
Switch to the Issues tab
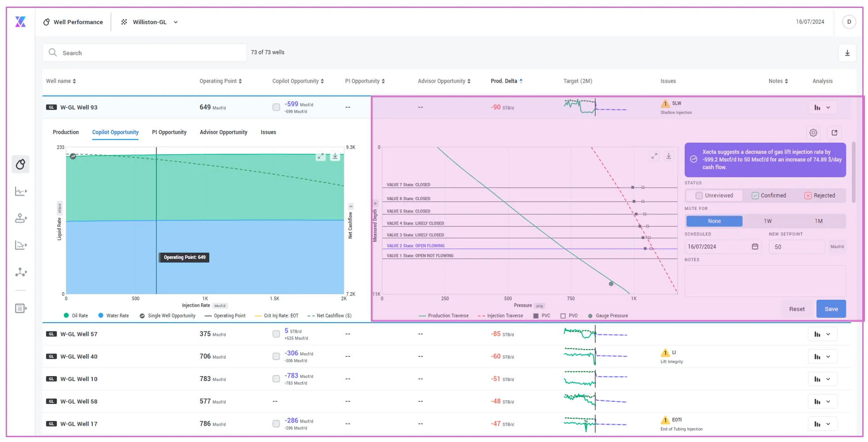pyautogui.click(x=268, y=132)
